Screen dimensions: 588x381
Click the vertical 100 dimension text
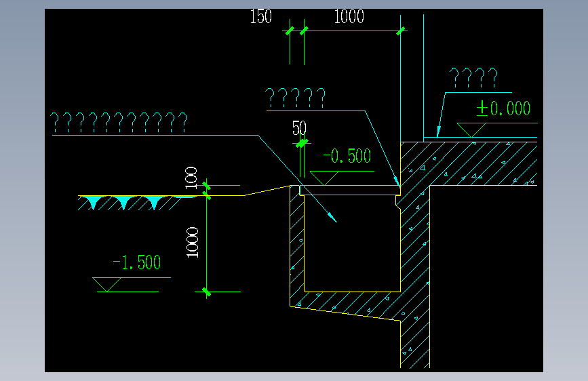[x=191, y=178]
